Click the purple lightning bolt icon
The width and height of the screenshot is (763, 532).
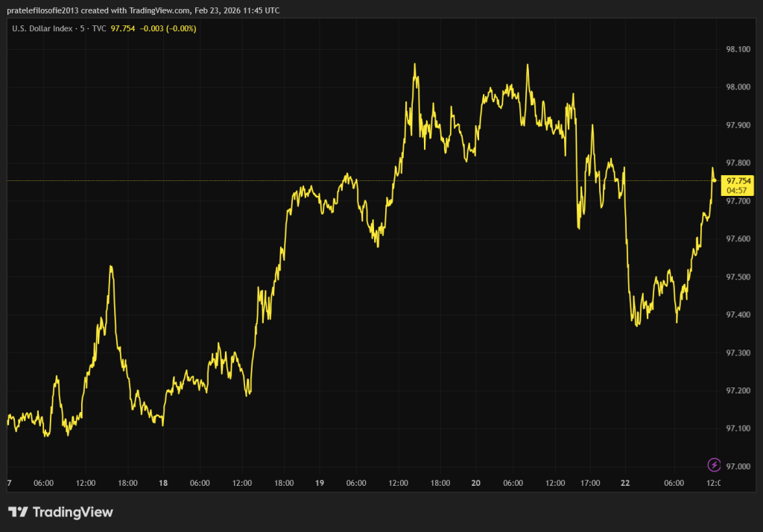tap(714, 465)
